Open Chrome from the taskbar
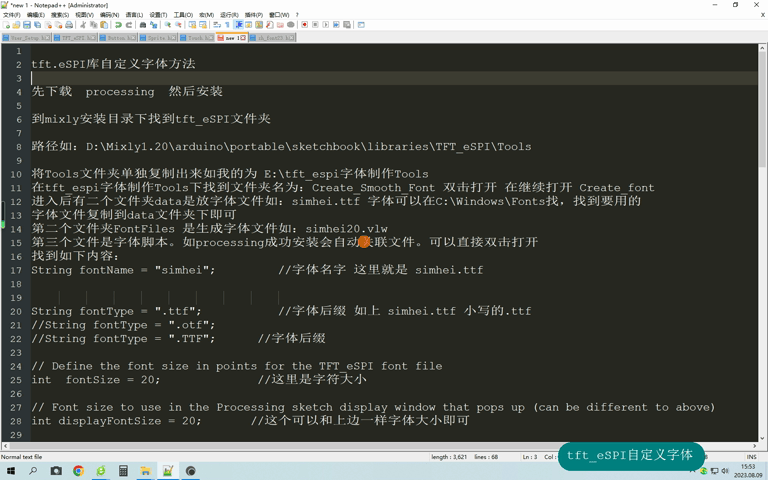 click(78, 471)
